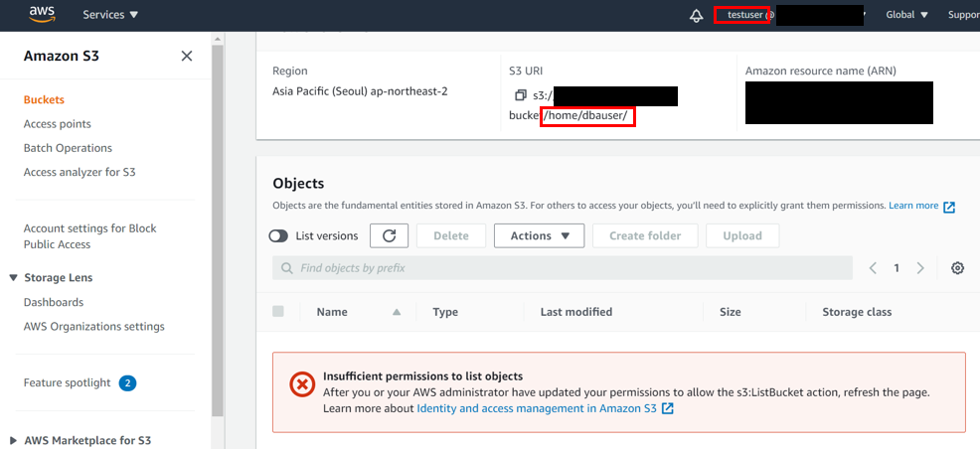The width and height of the screenshot is (980, 449).
Task: Go to previous page arrow
Action: pos(873,268)
